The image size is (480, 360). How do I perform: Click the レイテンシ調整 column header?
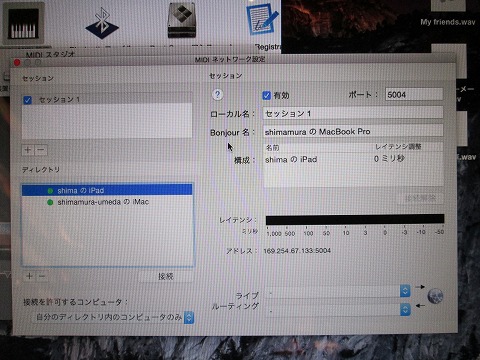click(x=398, y=147)
